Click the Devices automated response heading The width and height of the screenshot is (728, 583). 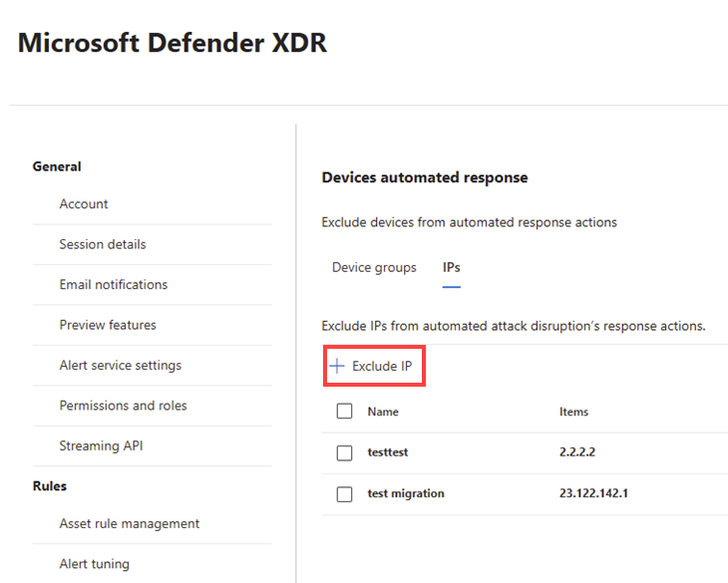[x=425, y=177]
